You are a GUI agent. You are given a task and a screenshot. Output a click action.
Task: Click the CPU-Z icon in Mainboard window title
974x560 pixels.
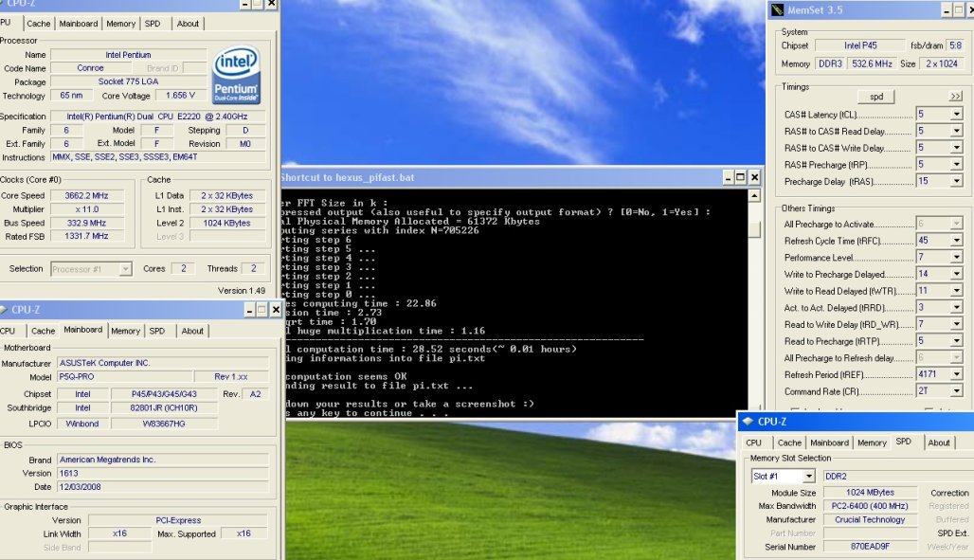coord(3,310)
